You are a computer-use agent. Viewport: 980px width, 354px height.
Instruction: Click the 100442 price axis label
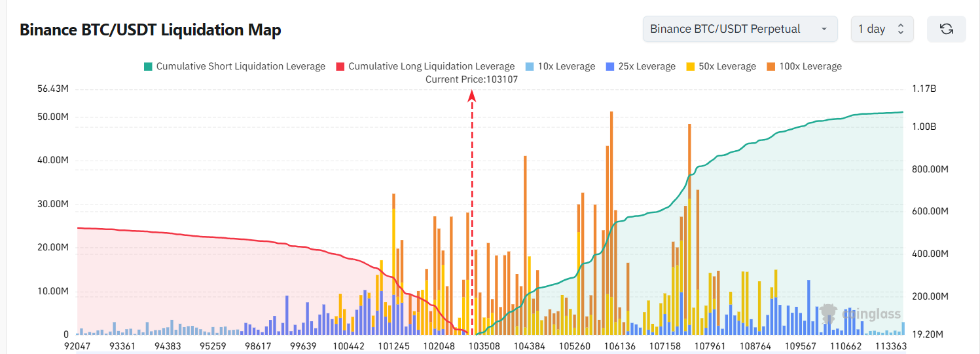click(x=348, y=345)
